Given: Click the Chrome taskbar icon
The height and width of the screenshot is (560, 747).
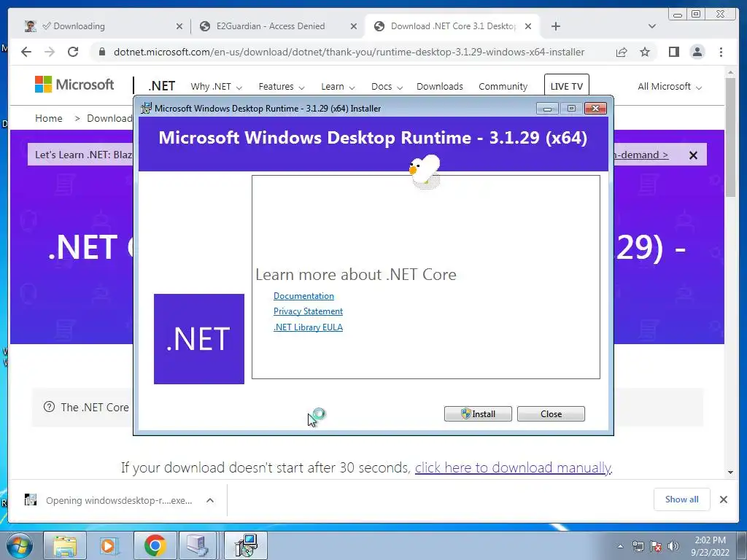Looking at the screenshot, I should [155, 545].
